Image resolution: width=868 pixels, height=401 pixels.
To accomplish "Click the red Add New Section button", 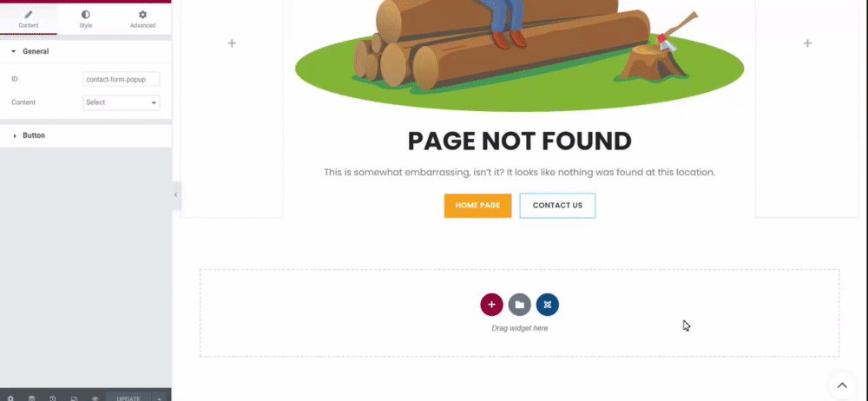I will 491,305.
